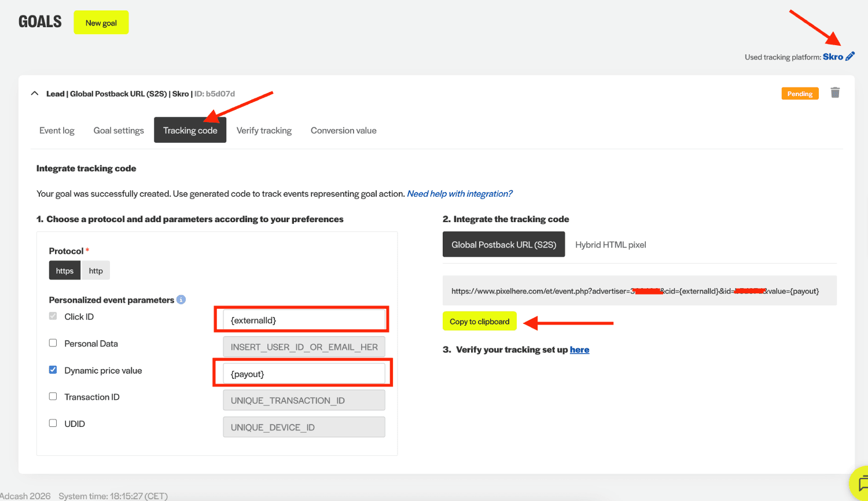Click the System time status text
This screenshot has width=868, height=501.
[113, 496]
